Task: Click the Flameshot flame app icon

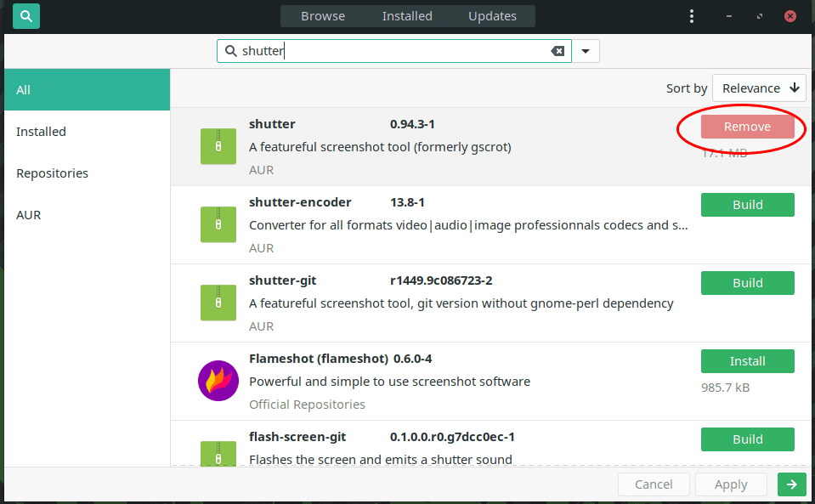Action: pos(218,381)
